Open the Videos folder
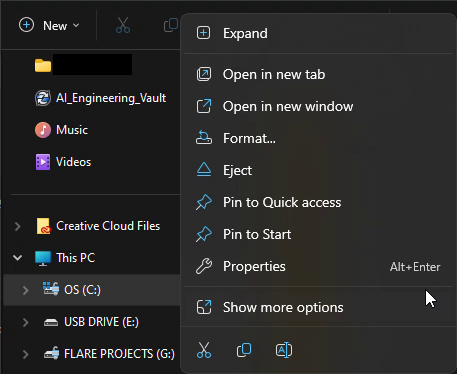This screenshot has height=374, width=457. (x=63, y=162)
